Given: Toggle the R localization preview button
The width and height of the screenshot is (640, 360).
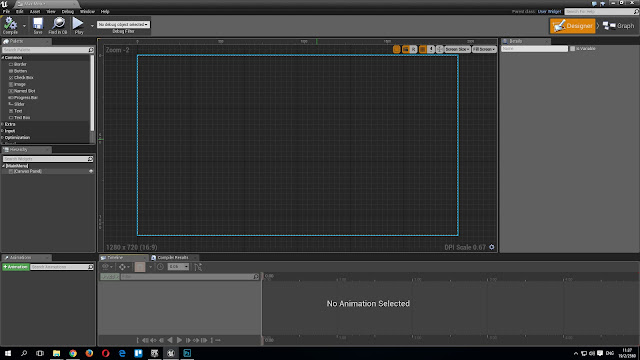Looking at the screenshot, I should point(413,49).
